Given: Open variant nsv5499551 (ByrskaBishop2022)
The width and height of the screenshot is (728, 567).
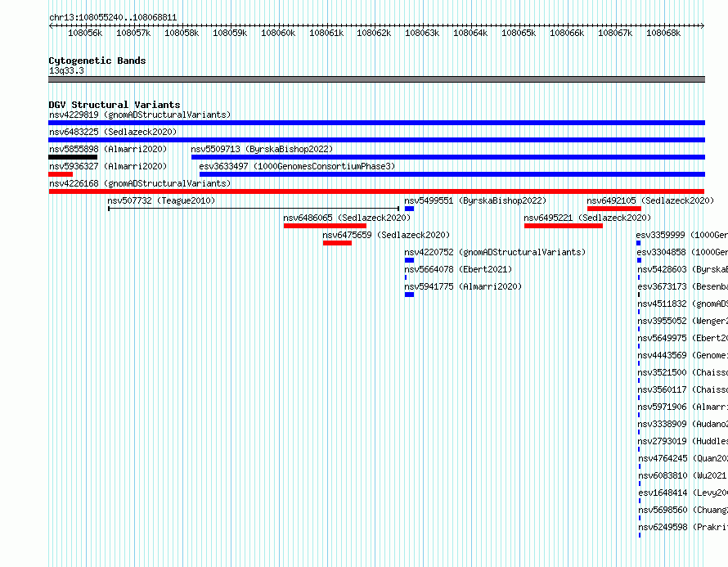Looking at the screenshot, I should pyautogui.click(x=475, y=200).
